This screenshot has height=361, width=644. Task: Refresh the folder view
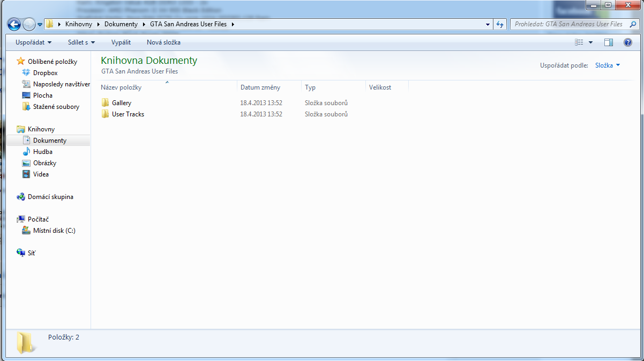tap(500, 24)
